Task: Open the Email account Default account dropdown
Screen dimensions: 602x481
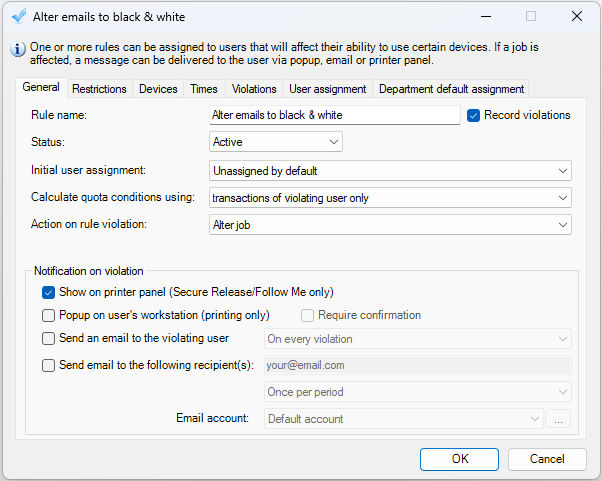Action: (404, 419)
